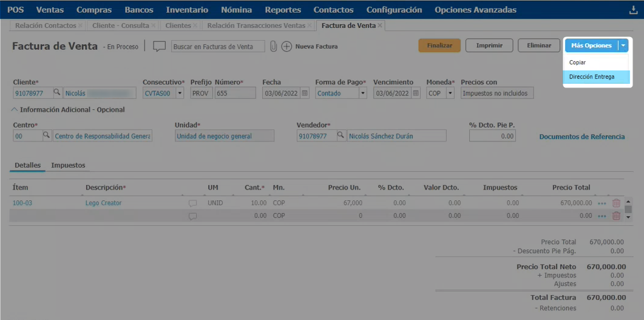This screenshot has width=644, height=320.
Task: Click the Buscar en Facturas de Venta field
Action: [217, 46]
